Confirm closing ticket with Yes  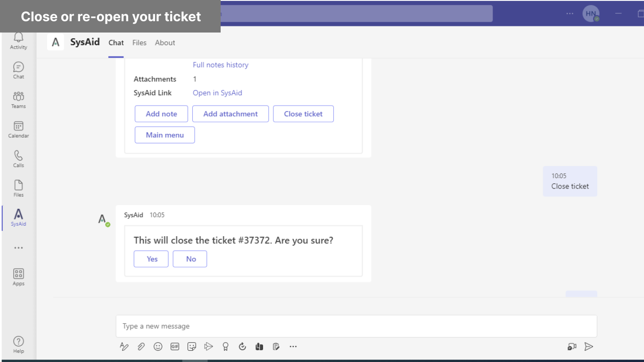click(x=151, y=259)
